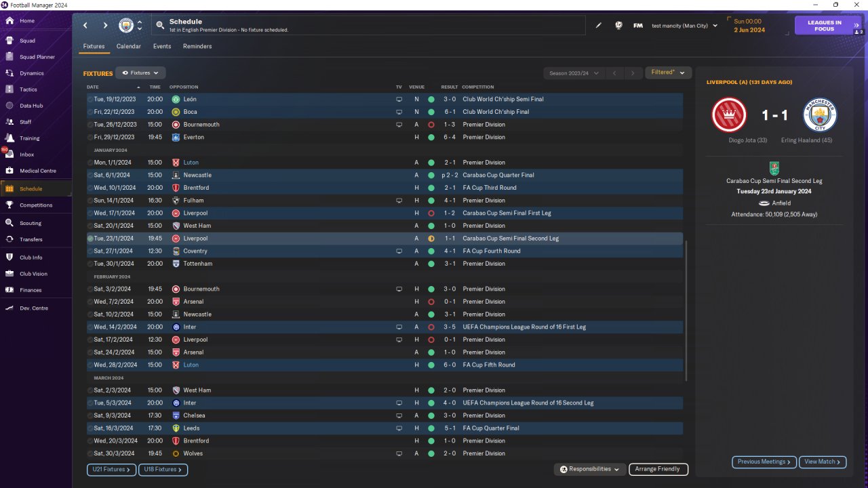Open the Dev. Centre icon in sidebar
The image size is (868, 488).
coord(9,308)
